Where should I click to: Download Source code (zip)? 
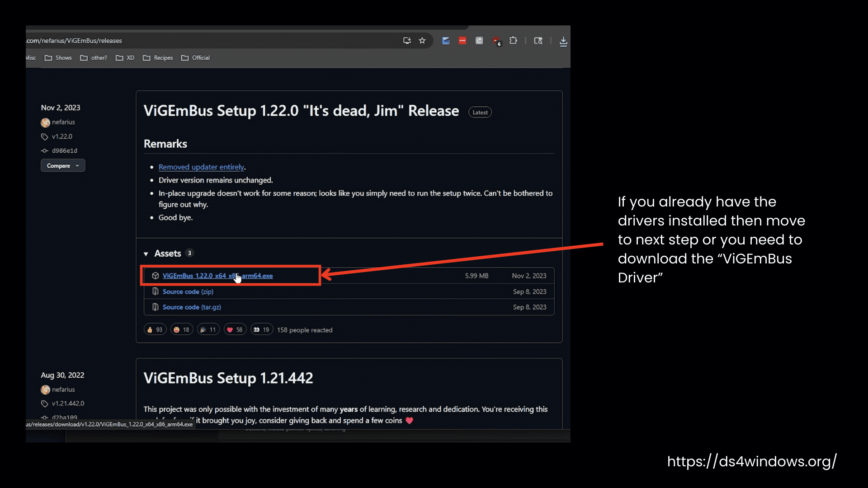pos(188,291)
